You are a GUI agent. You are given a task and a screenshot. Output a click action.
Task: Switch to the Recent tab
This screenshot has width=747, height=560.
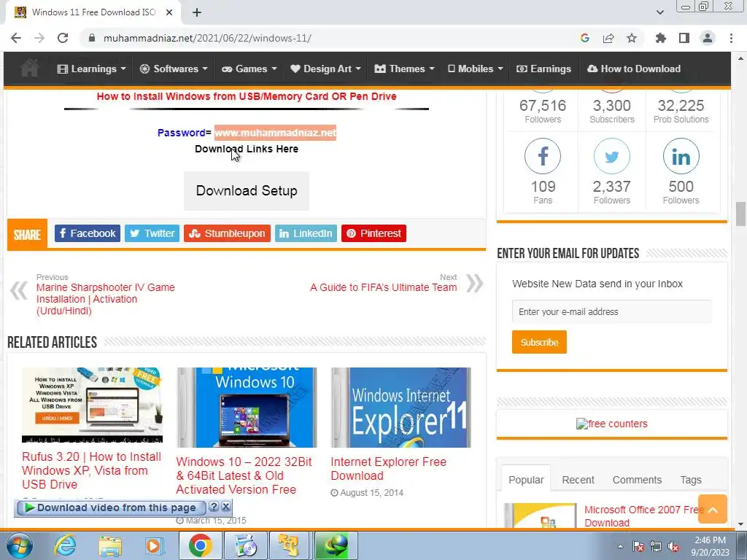click(578, 480)
